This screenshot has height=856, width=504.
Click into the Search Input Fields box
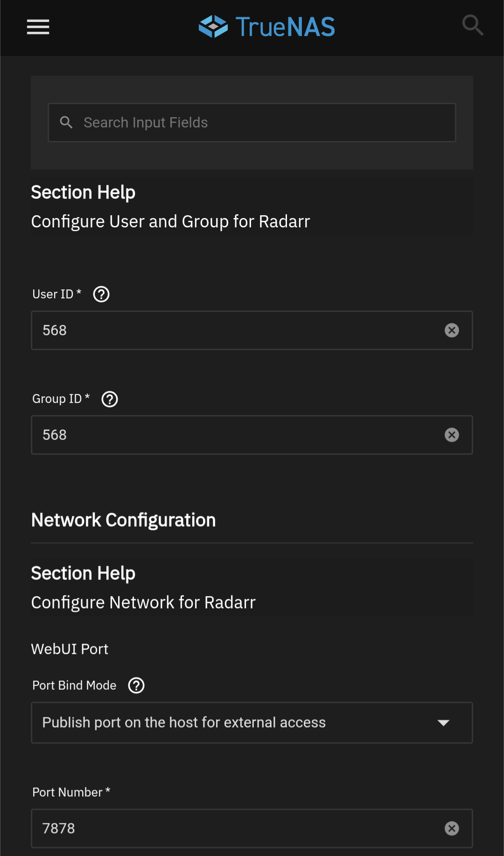point(261,122)
